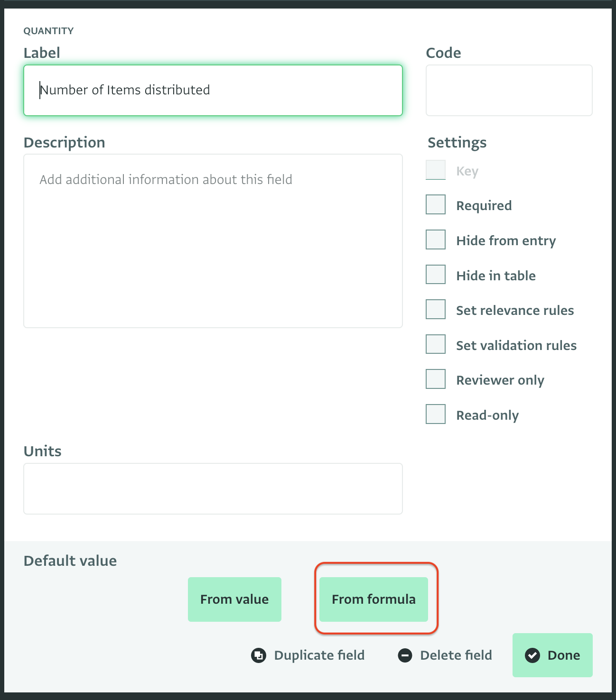Check the Reviewer only box
616x700 pixels.
tap(436, 379)
